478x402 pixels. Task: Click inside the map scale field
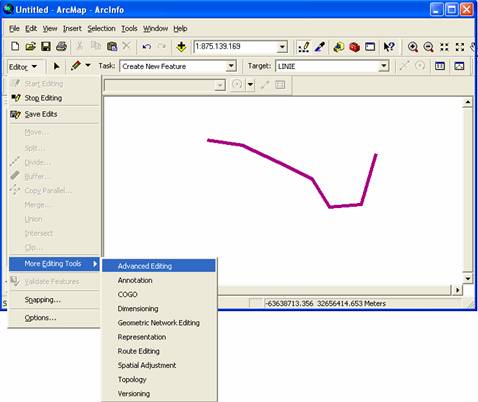tap(235, 47)
